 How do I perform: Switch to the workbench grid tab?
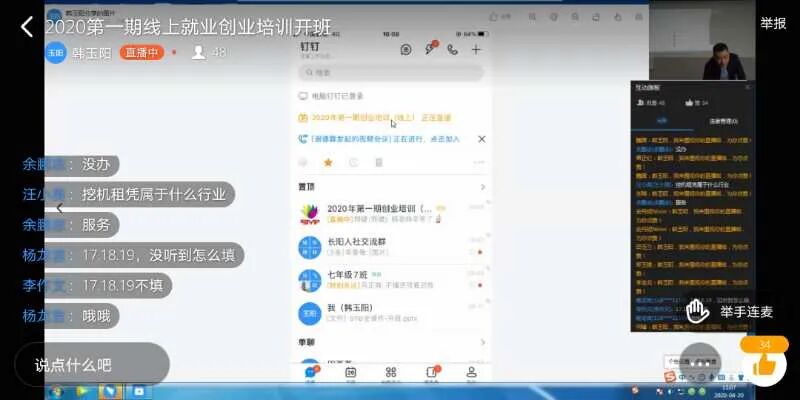[391, 373]
